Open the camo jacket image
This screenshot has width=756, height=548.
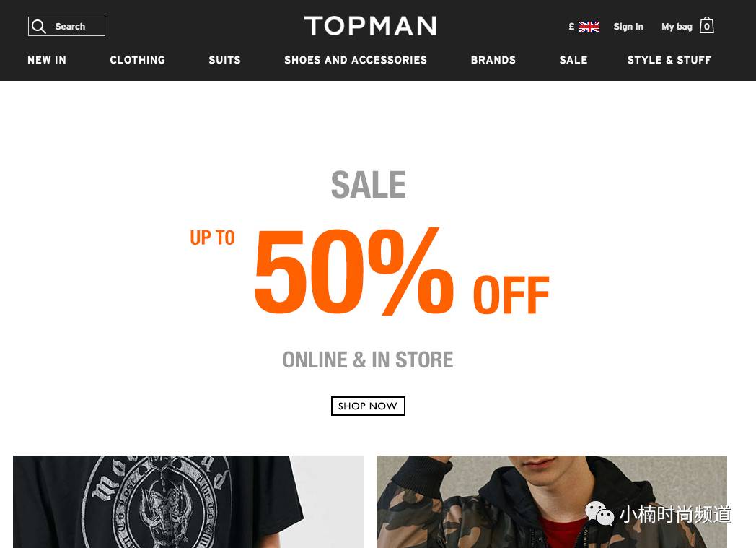pyautogui.click(x=552, y=502)
